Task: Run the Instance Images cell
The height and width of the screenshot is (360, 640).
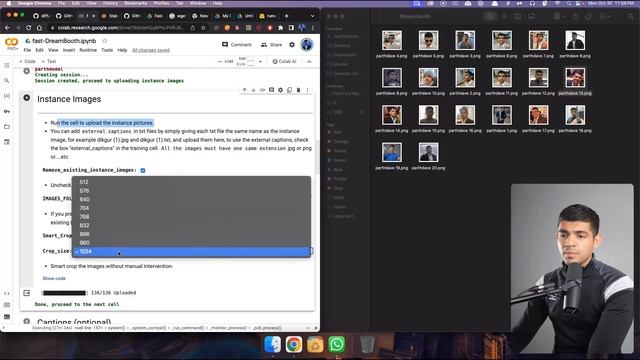Action: pyautogui.click(x=27, y=98)
